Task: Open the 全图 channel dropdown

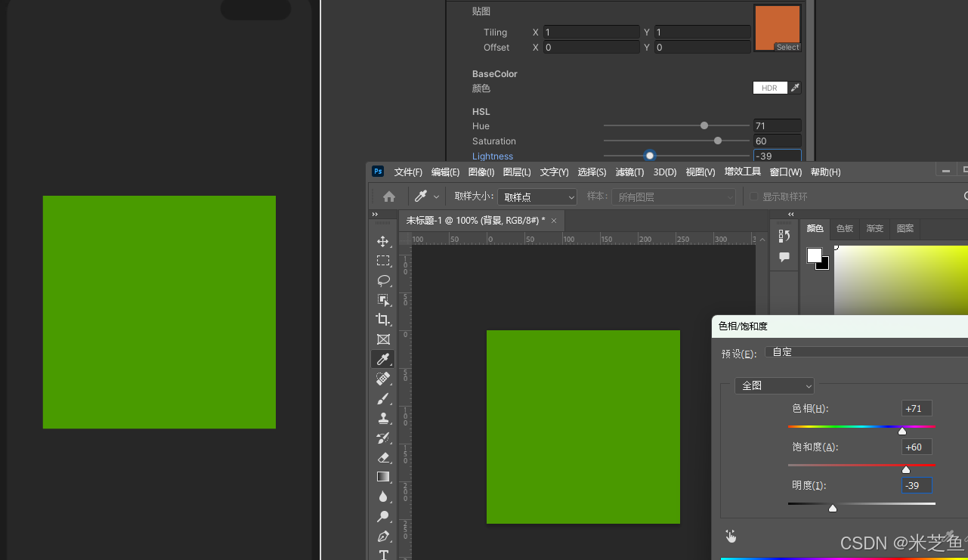Action: [x=774, y=385]
